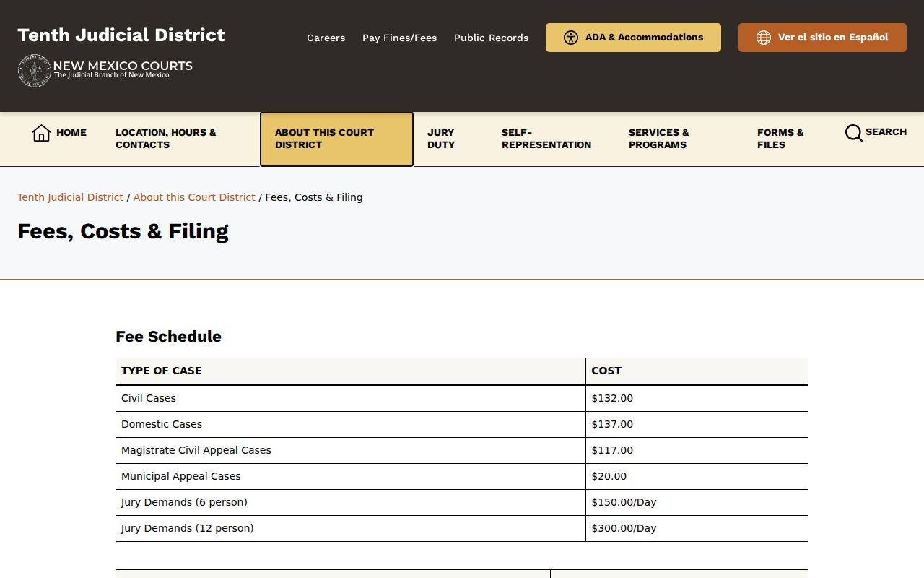Screen dimensions: 924x578
Task: Click Fees, Costs & Filing breadcrumb text
Action: tap(314, 197)
